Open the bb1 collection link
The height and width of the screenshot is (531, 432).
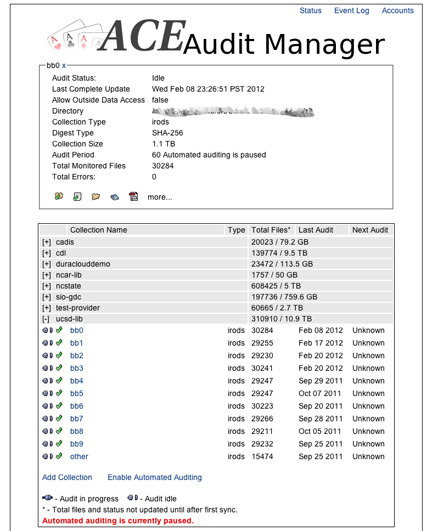77,343
